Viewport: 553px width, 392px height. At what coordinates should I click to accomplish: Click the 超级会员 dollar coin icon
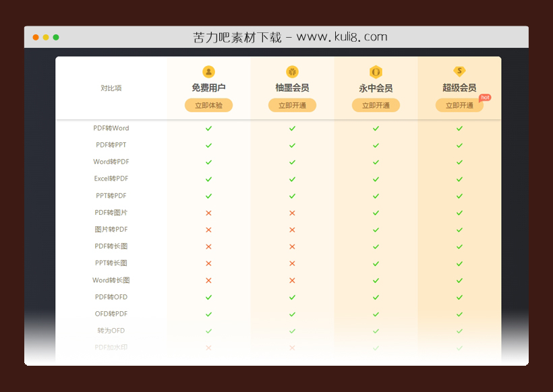click(459, 71)
